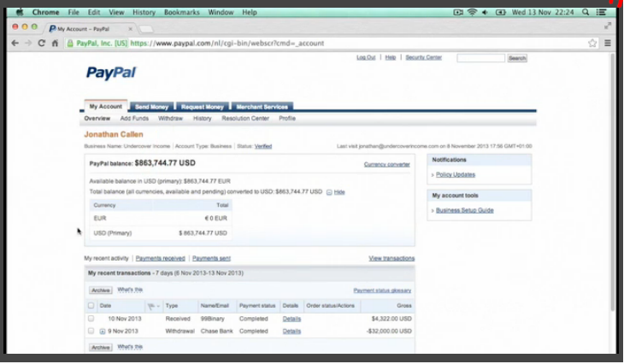Open the History subtab under My Account
Screen dimensions: 624x364
(x=203, y=119)
